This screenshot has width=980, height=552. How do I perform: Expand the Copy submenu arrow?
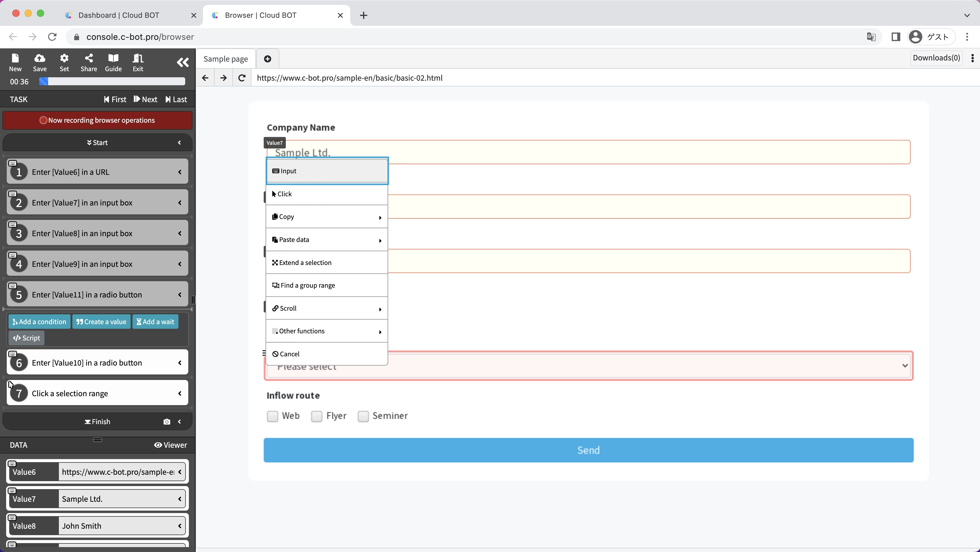[380, 217]
